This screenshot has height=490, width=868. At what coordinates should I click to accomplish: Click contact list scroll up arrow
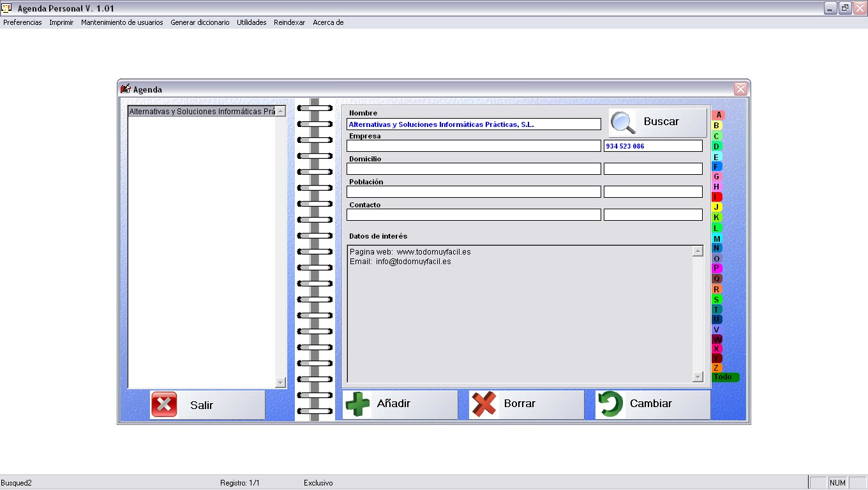tap(281, 112)
